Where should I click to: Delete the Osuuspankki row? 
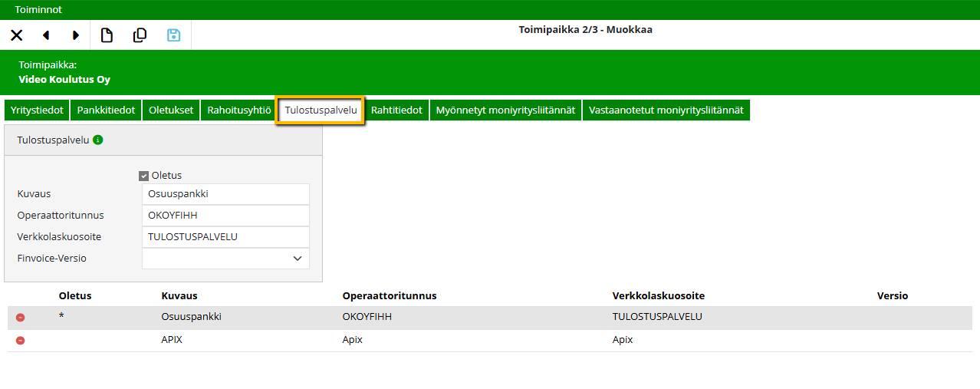point(21,318)
